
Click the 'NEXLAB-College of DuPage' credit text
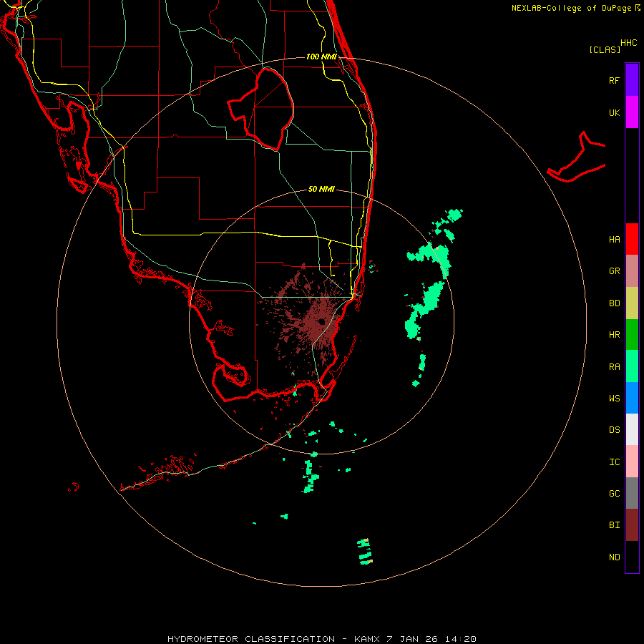571,8
